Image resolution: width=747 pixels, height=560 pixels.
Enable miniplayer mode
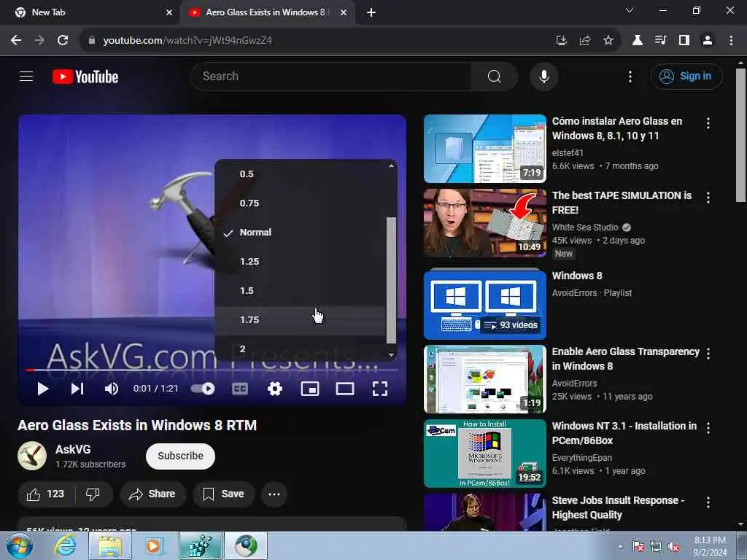[x=310, y=389]
